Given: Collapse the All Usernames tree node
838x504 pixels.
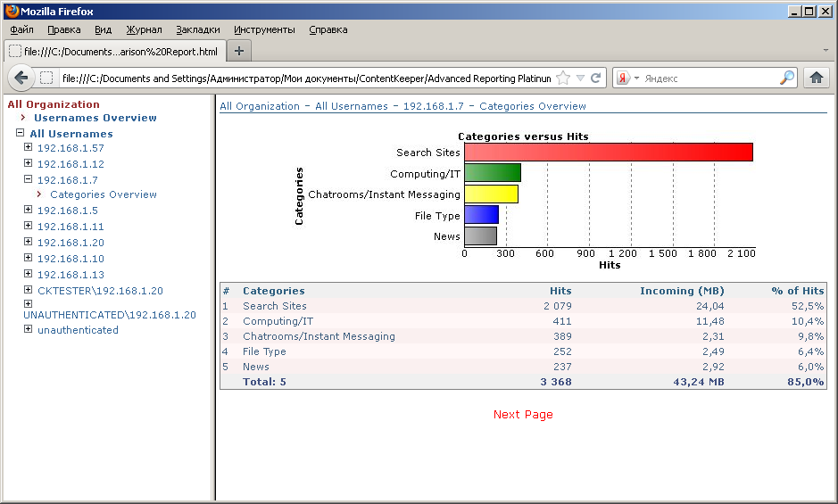Looking at the screenshot, I should [x=21, y=133].
